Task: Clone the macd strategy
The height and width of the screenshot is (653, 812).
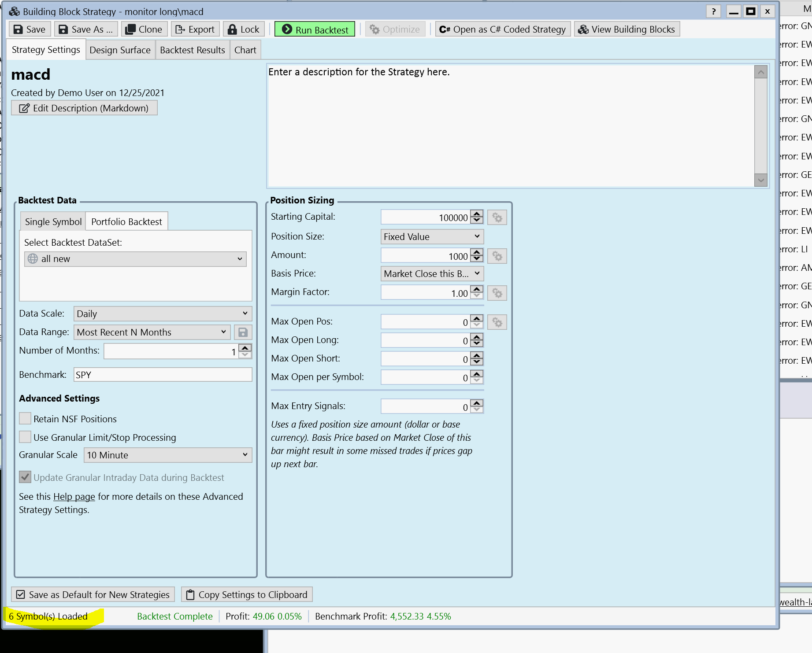Action: [x=144, y=30]
